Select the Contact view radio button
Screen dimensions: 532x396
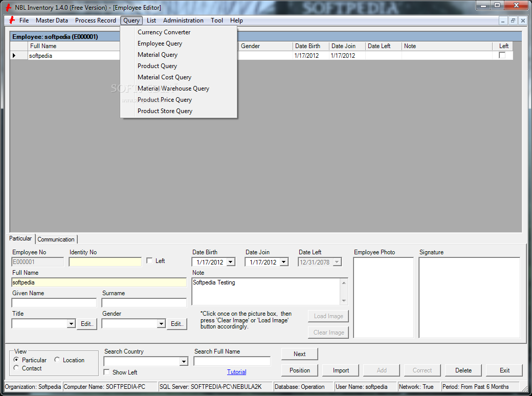point(16,368)
